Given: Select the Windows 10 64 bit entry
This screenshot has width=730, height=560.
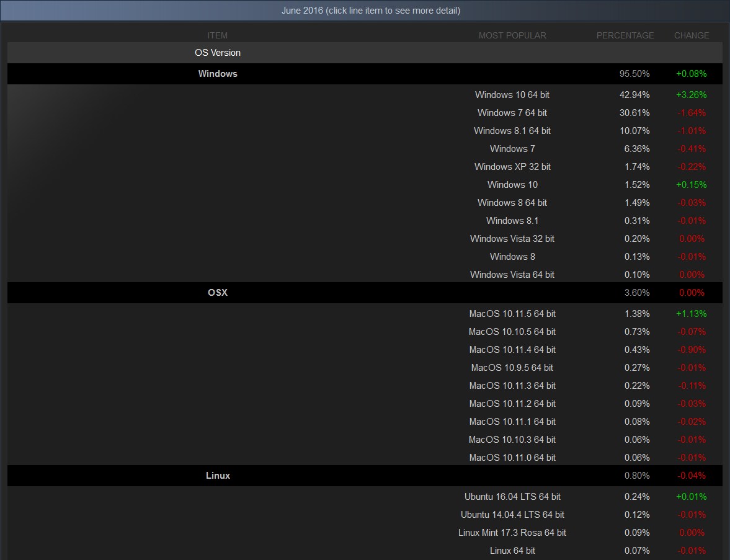Looking at the screenshot, I should 512,94.
